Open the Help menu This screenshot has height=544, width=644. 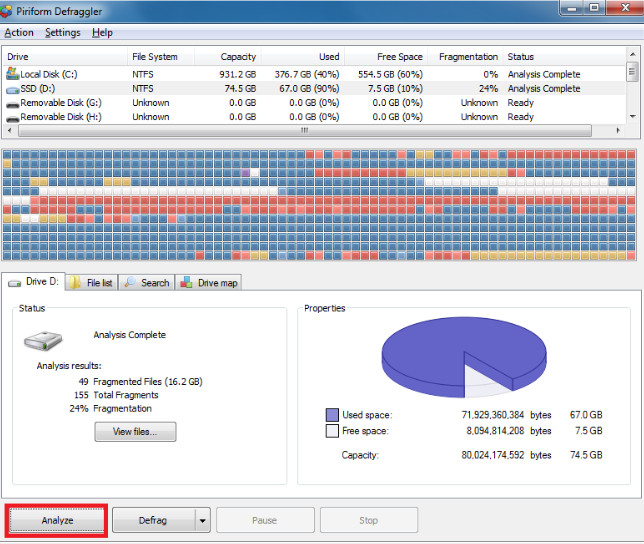102,32
